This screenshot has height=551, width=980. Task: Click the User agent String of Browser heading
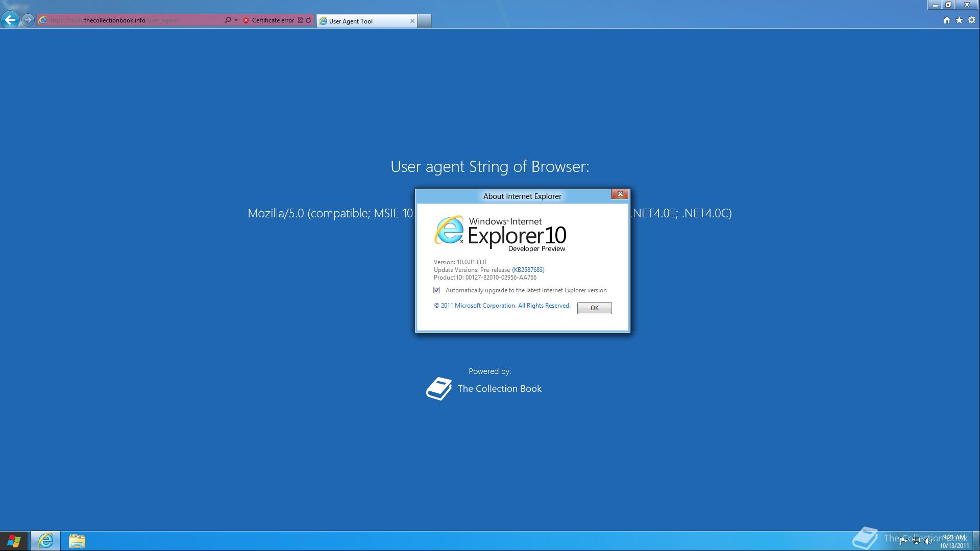point(490,166)
